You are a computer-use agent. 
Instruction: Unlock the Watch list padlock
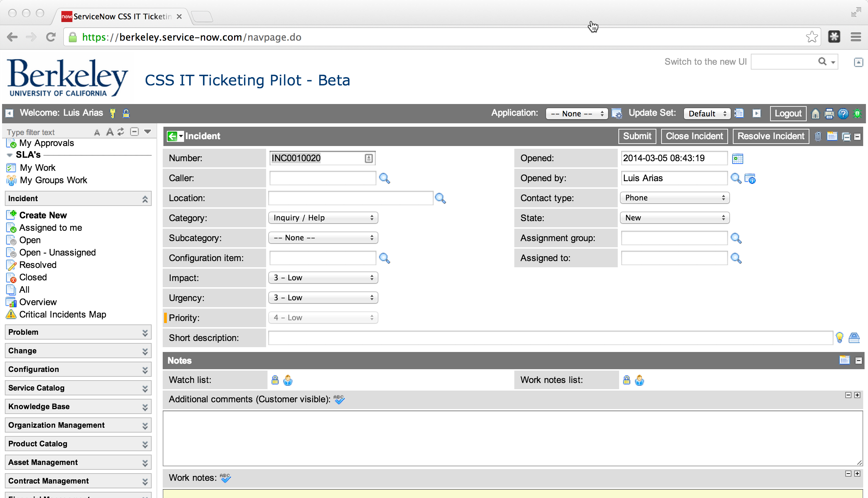(x=275, y=380)
